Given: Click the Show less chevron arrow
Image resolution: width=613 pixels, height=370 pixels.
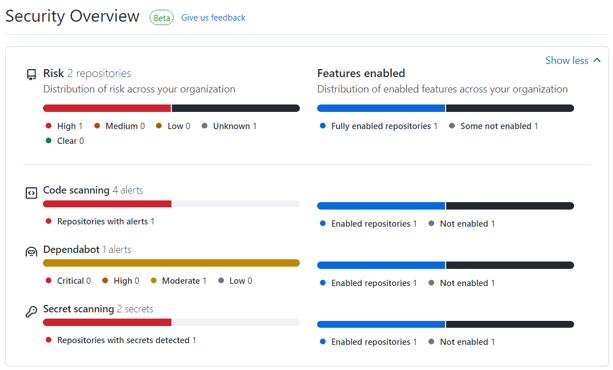Looking at the screenshot, I should 597,60.
